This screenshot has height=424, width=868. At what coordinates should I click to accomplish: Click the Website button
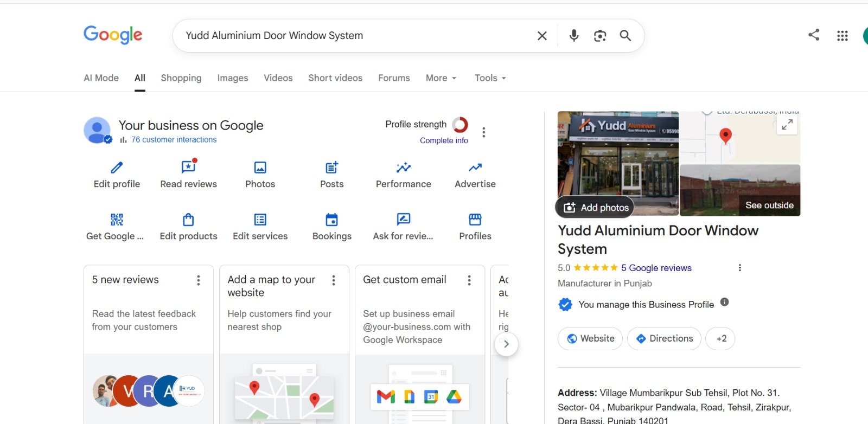pyautogui.click(x=590, y=338)
